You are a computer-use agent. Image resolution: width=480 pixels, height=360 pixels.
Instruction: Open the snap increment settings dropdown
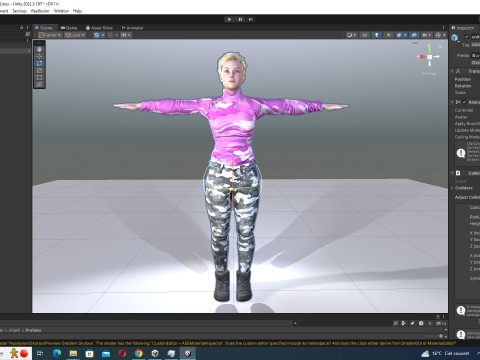(x=125, y=35)
